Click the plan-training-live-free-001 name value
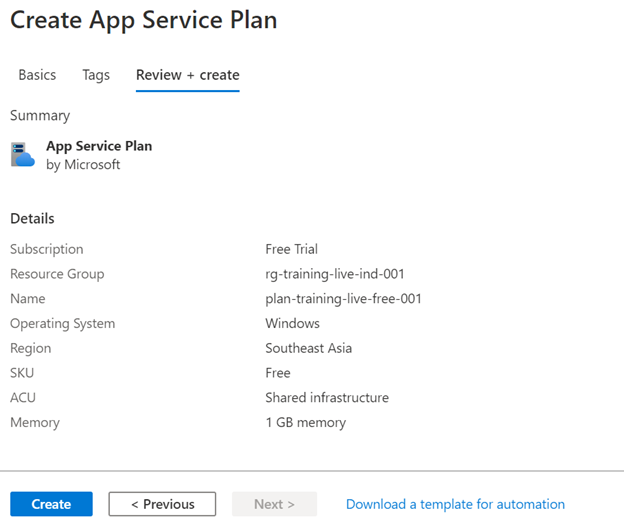Screen dimensions: 624x526 pyautogui.click(x=343, y=299)
